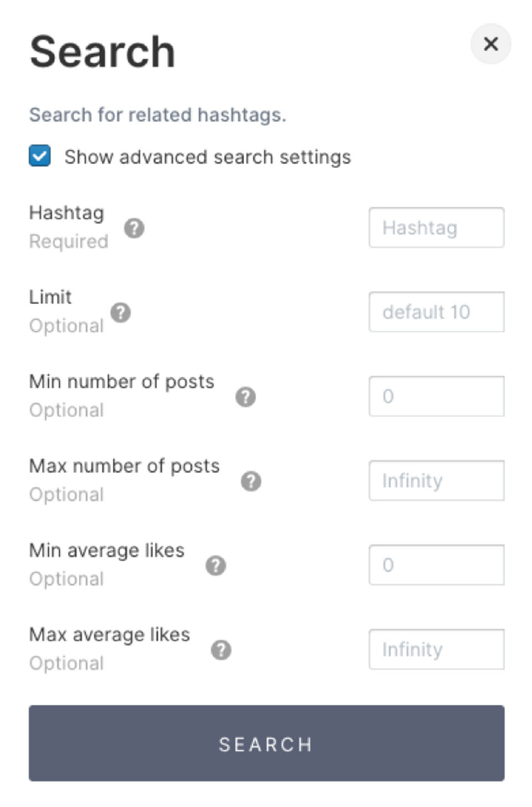
Task: Focus the Hashtag input field
Action: point(436,228)
